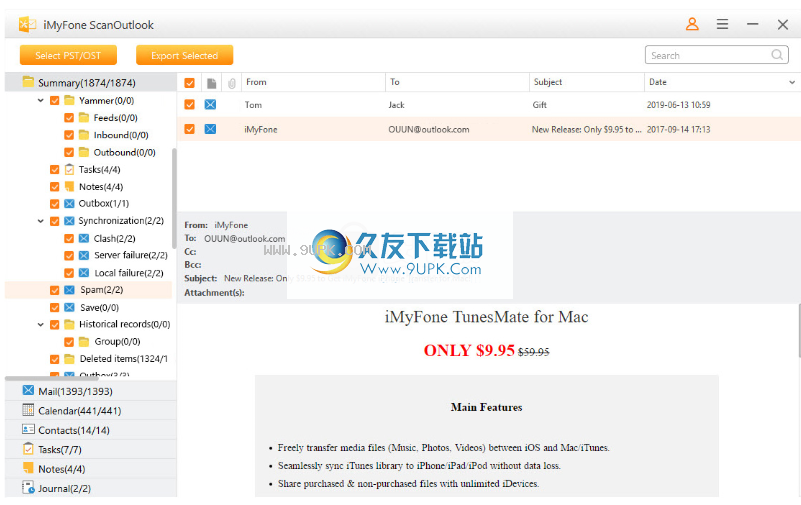801x505 pixels.
Task: Sort by the Subject column header
Action: [x=586, y=82]
